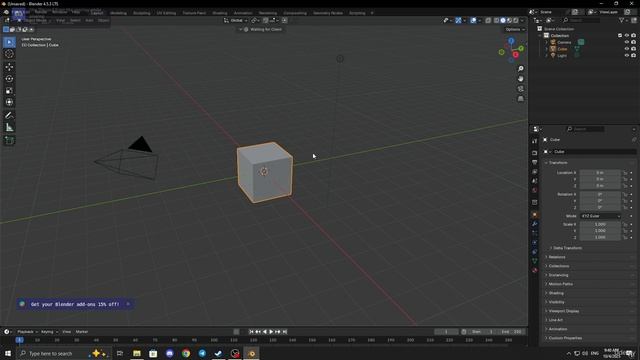Click the viewport pan hand icon
This screenshot has height=360, width=640.
pyautogui.click(x=520, y=78)
